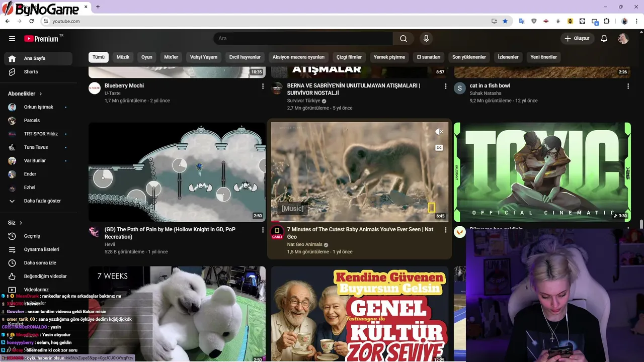Click the YouTube Premium logo
Image resolution: width=644 pixels, height=362 pixels.
41,39
